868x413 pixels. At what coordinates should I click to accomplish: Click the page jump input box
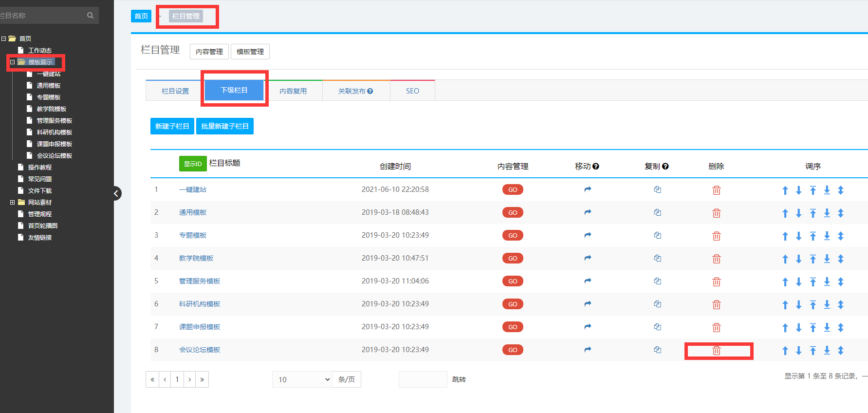(423, 379)
